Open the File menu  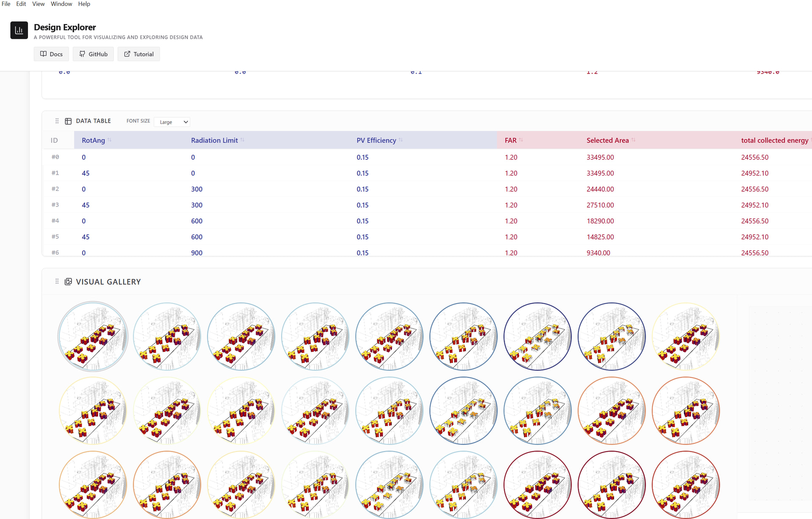pyautogui.click(x=6, y=4)
